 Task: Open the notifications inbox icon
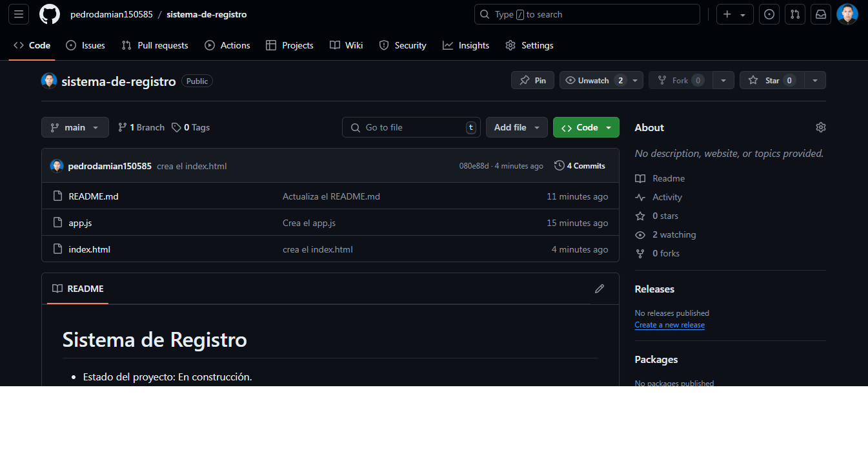[821, 14]
